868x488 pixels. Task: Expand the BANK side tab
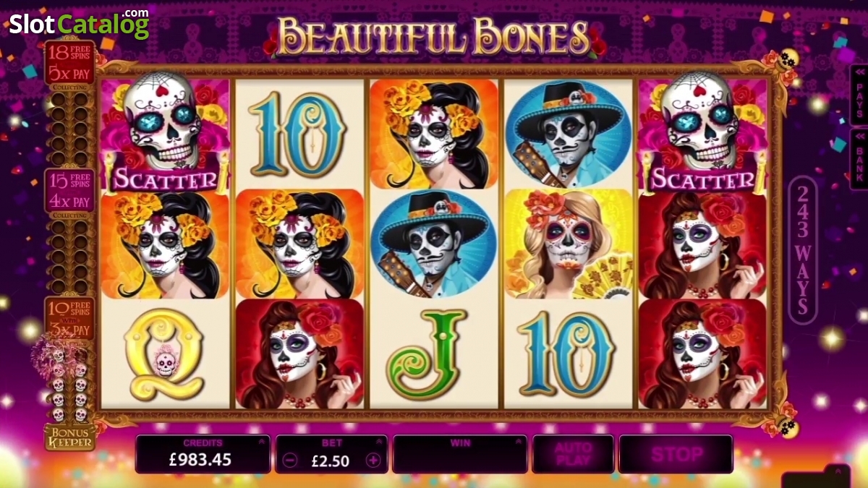[x=859, y=159]
